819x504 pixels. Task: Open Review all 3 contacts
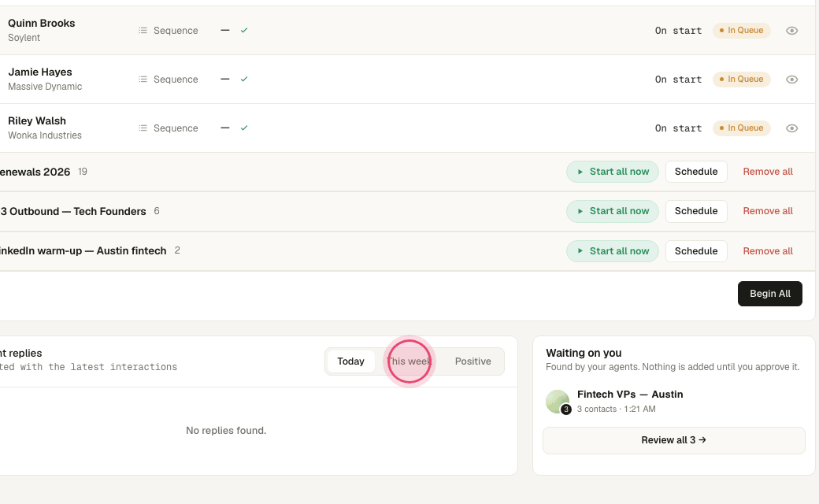tap(674, 440)
